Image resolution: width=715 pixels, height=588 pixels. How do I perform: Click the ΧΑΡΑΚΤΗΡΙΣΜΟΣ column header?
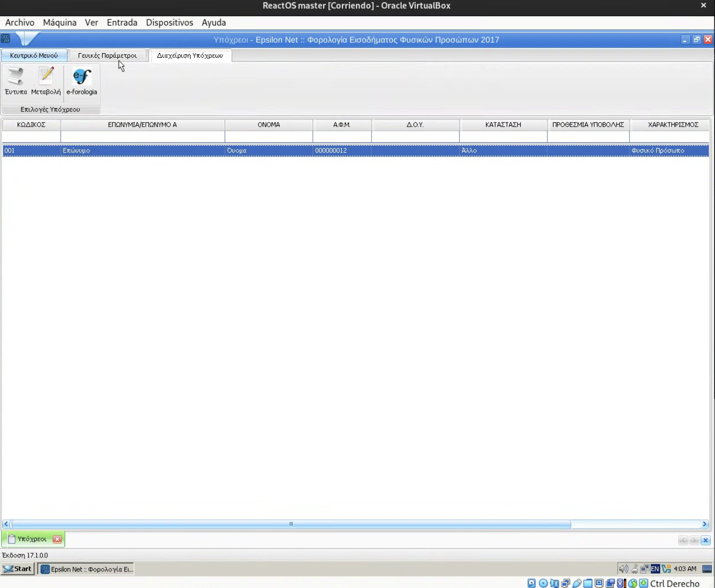pos(670,125)
